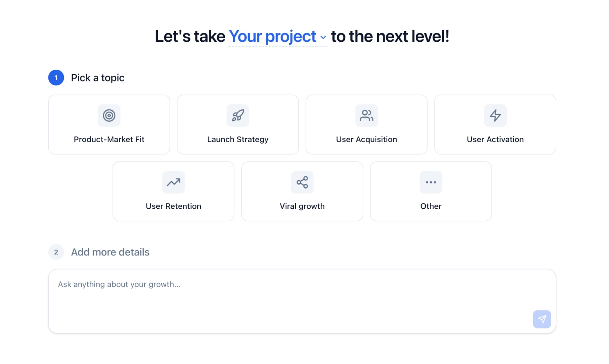Select the Product-Market Fit topic label

point(109,139)
